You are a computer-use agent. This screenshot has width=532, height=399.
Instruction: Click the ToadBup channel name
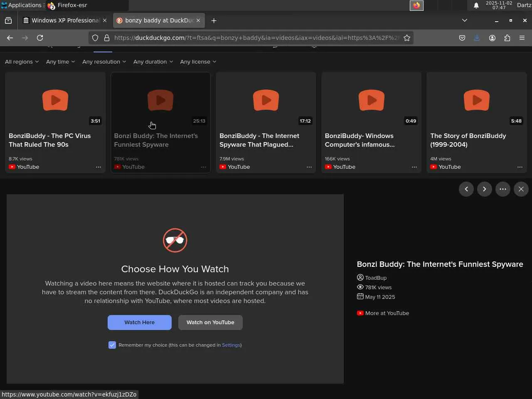376,278
